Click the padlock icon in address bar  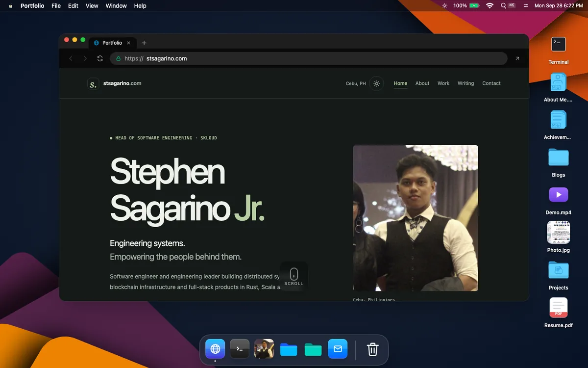pos(118,58)
